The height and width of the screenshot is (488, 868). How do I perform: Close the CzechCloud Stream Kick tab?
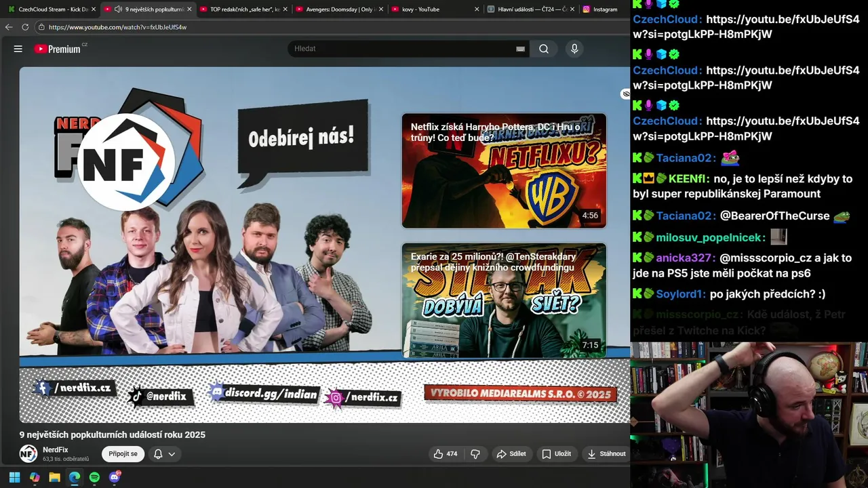point(92,9)
